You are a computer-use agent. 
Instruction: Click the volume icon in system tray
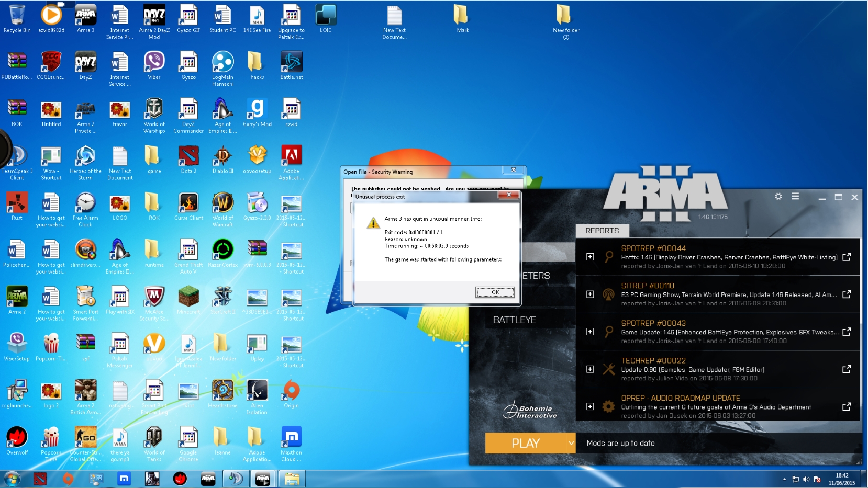[x=806, y=479]
